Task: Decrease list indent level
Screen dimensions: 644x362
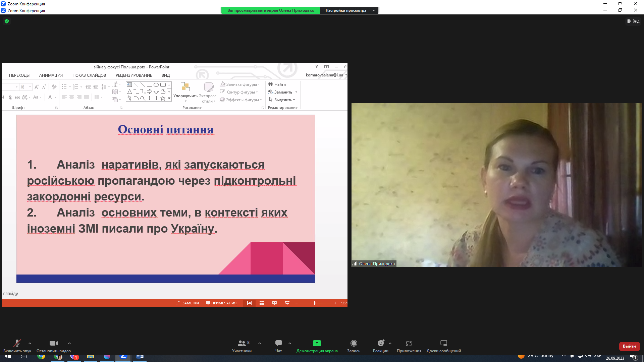Action: (x=88, y=87)
